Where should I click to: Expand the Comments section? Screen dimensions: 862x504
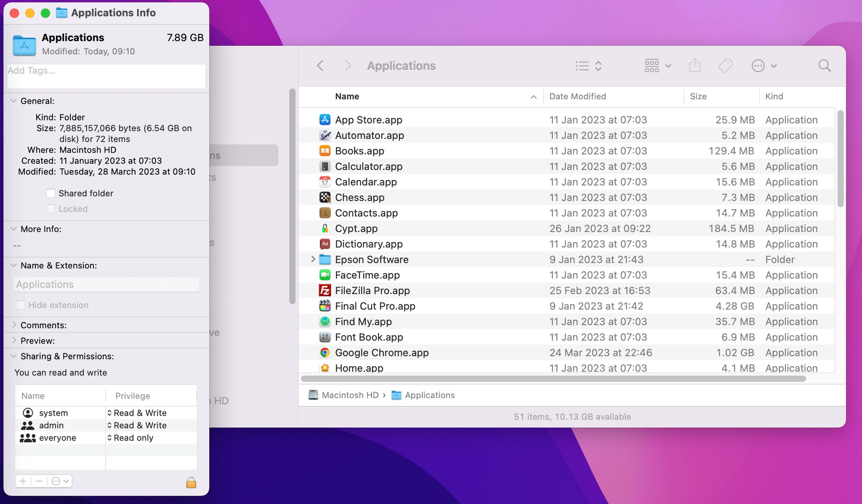(14, 325)
